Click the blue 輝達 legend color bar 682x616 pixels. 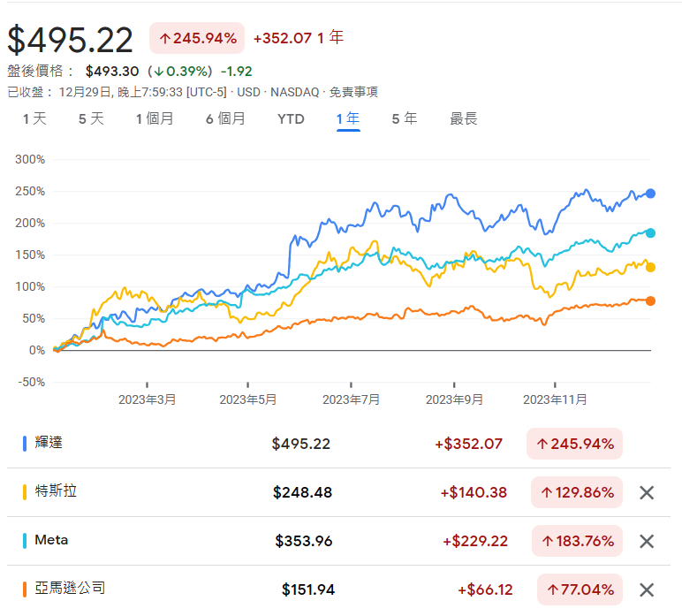pyautogui.click(x=25, y=444)
